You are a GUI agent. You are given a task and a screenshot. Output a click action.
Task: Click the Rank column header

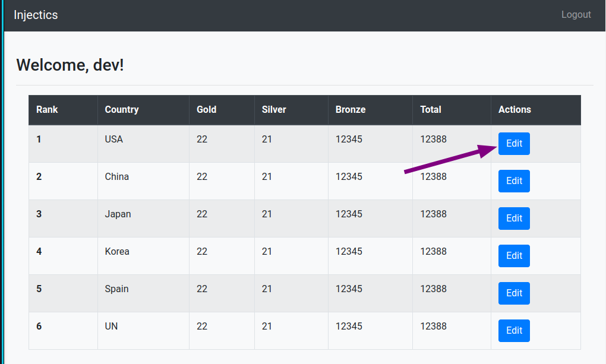[x=48, y=110]
